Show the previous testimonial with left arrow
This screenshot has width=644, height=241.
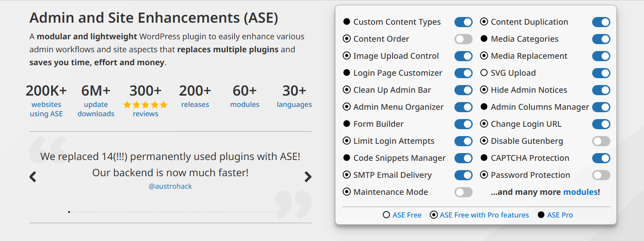click(33, 177)
